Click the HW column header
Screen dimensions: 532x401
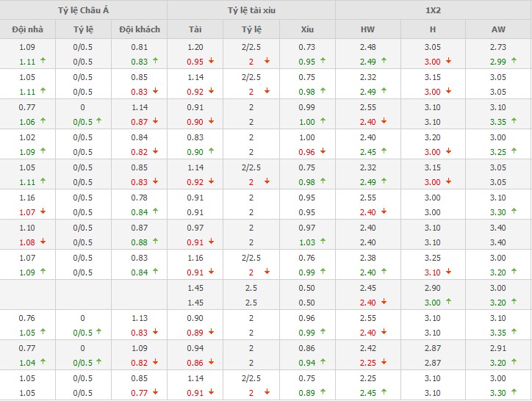[367, 29]
